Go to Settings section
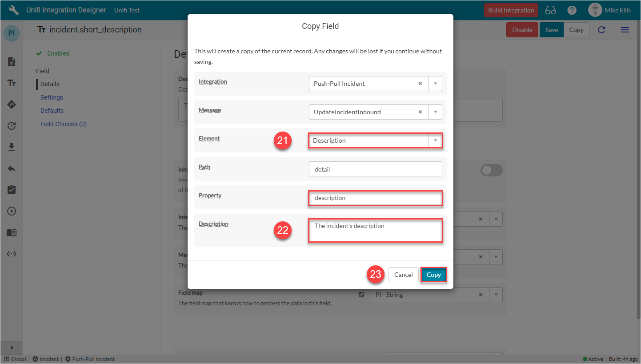 point(52,97)
